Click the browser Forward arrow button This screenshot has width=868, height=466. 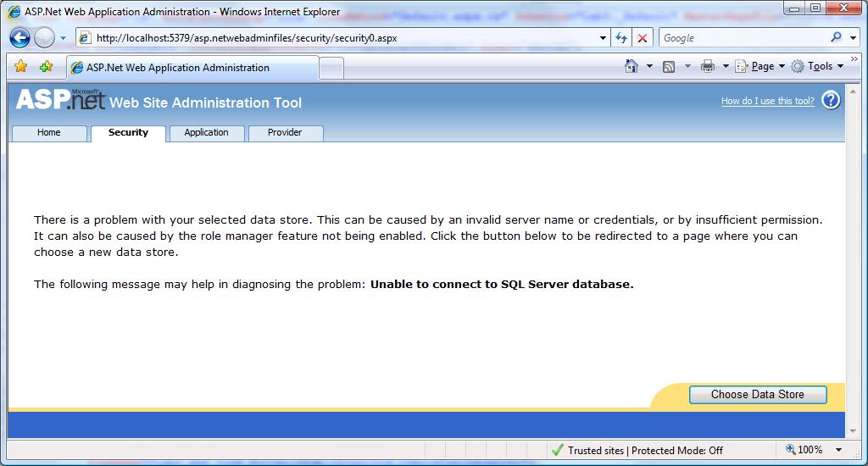[45, 38]
